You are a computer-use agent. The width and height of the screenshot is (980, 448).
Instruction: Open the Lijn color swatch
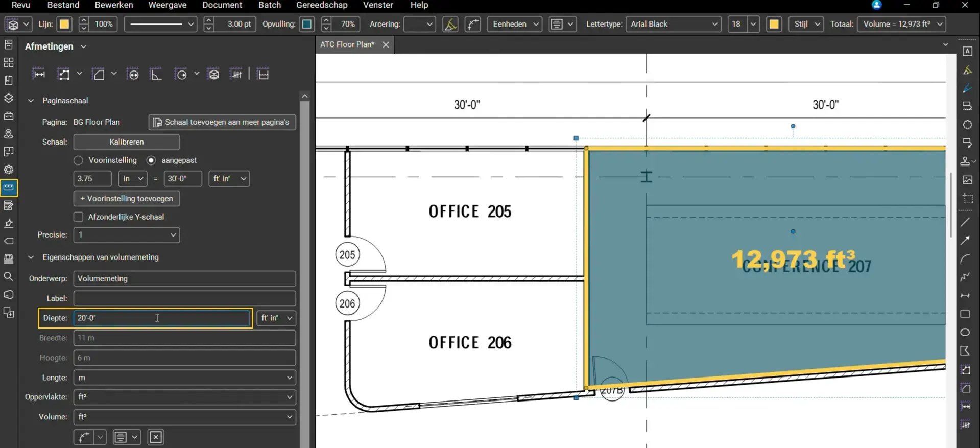click(x=64, y=24)
